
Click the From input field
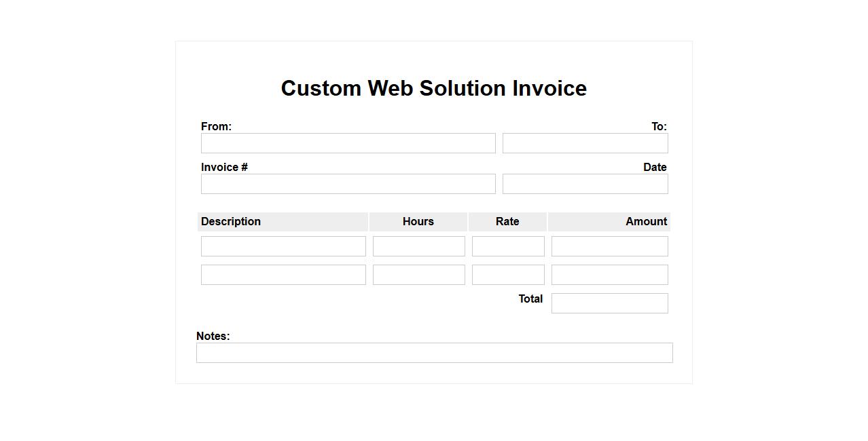[x=348, y=143]
